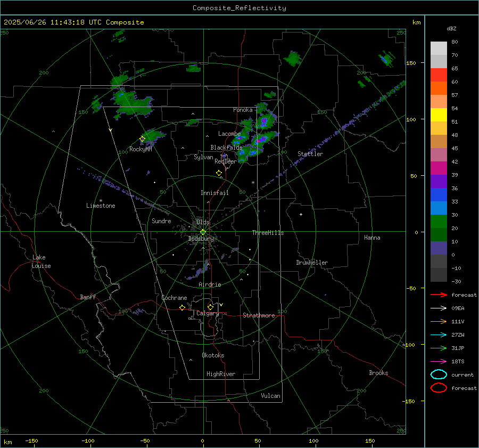This screenshot has height=448, width=479.
Task: Click the HighRiver town label
Action: pos(221,374)
